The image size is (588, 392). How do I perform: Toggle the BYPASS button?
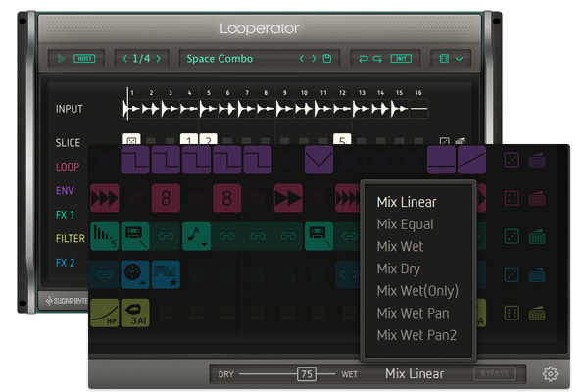[x=494, y=374]
